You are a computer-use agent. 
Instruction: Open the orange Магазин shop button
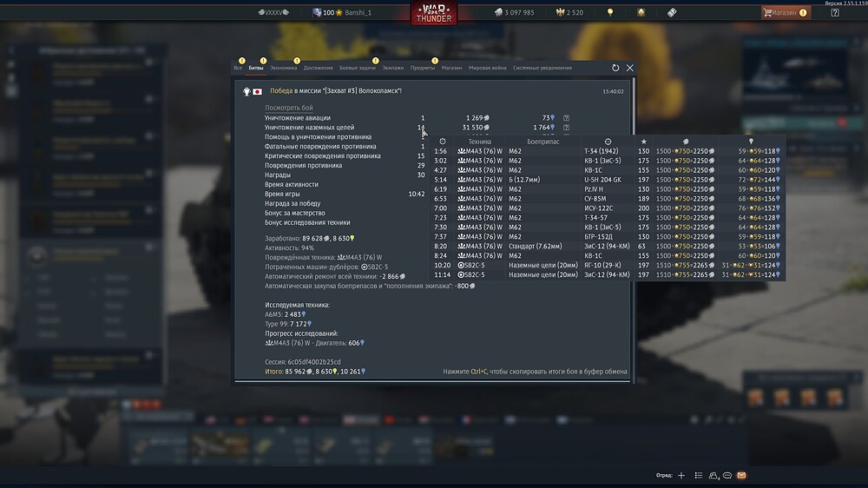coord(786,12)
